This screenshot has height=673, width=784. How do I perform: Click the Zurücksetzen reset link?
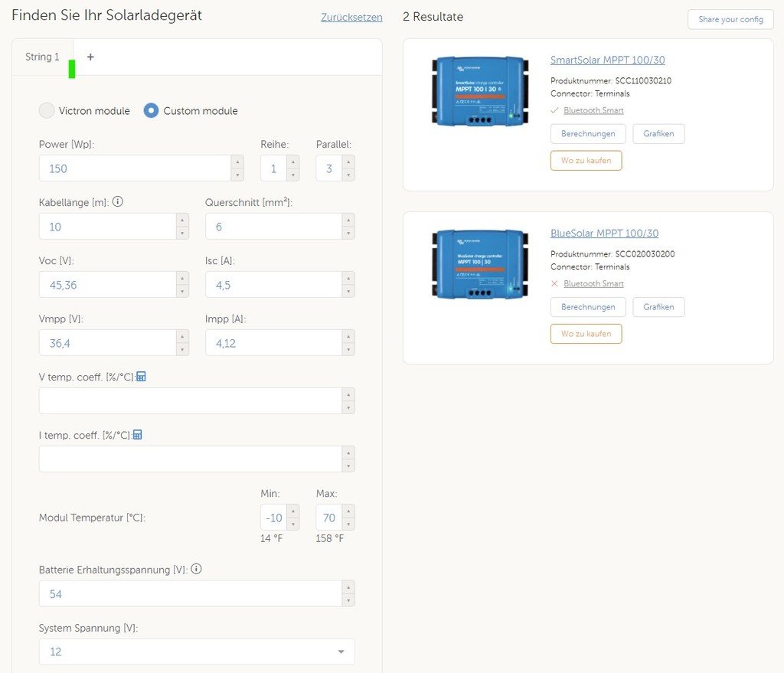click(x=351, y=17)
